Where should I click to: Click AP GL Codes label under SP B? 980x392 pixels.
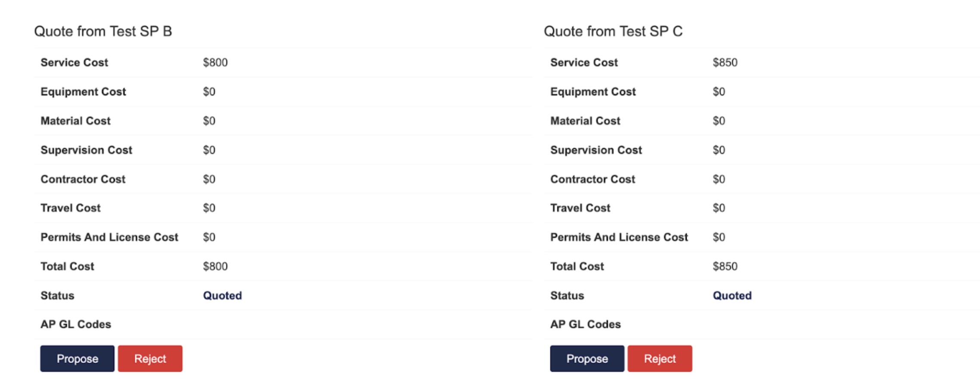click(x=76, y=324)
